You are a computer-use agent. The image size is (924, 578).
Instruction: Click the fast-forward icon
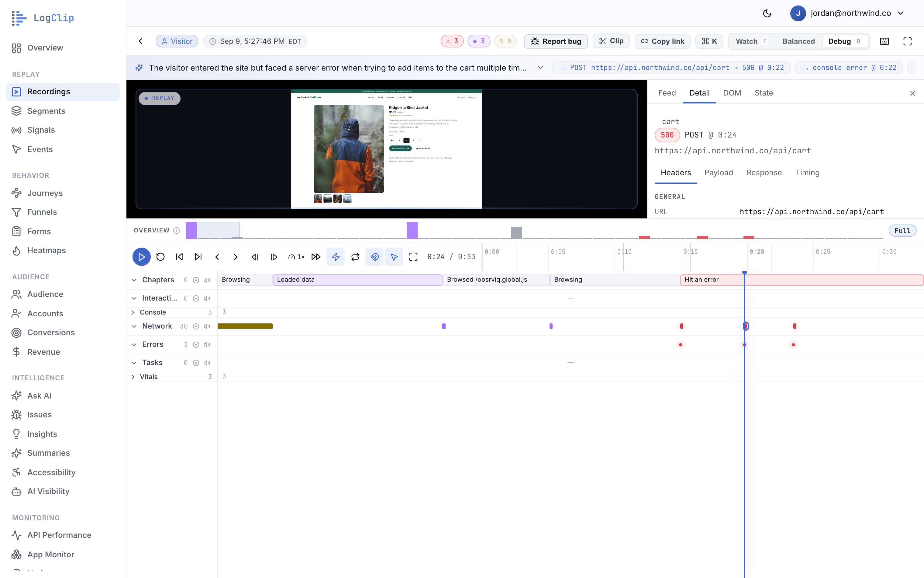(316, 257)
